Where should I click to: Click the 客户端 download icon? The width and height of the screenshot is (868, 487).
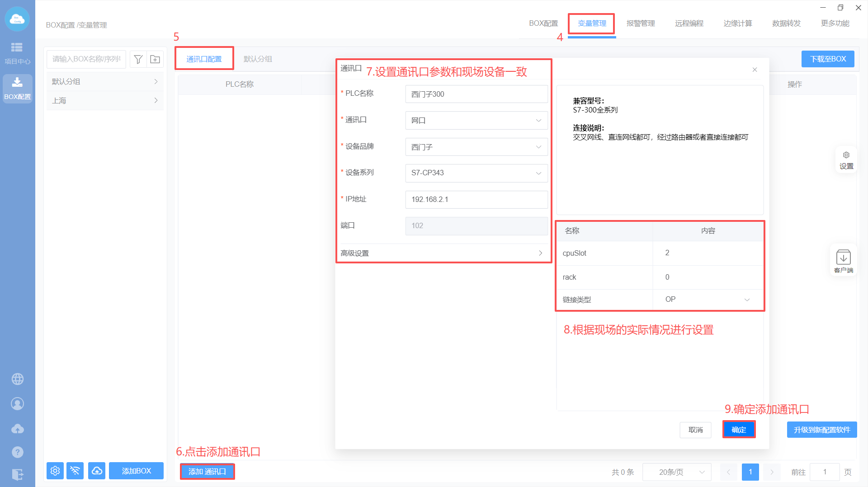pyautogui.click(x=843, y=260)
